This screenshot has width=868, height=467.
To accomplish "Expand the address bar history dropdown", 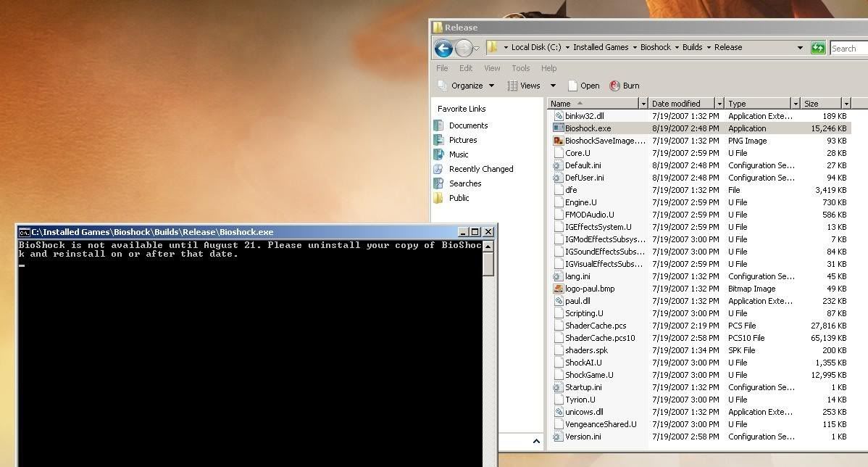I will click(x=800, y=48).
